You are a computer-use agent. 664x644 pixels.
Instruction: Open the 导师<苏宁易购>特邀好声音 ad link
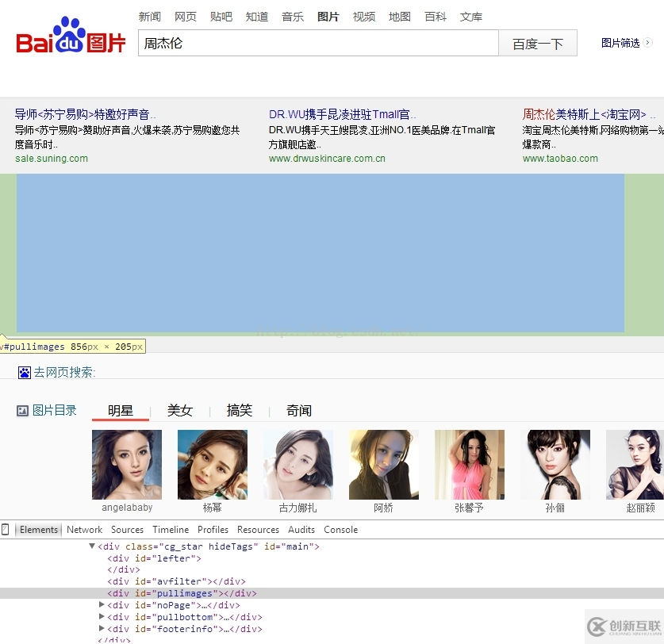(x=85, y=114)
